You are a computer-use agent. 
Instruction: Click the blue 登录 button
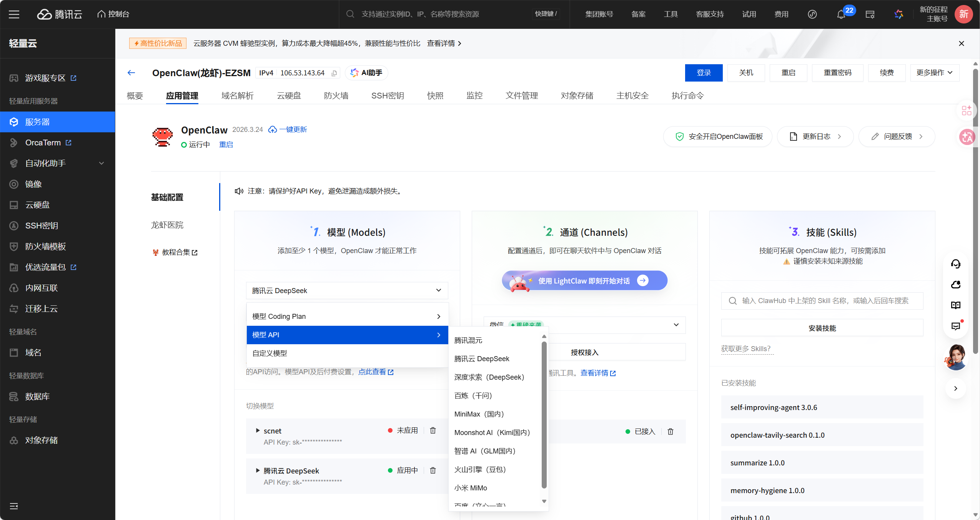[704, 73]
